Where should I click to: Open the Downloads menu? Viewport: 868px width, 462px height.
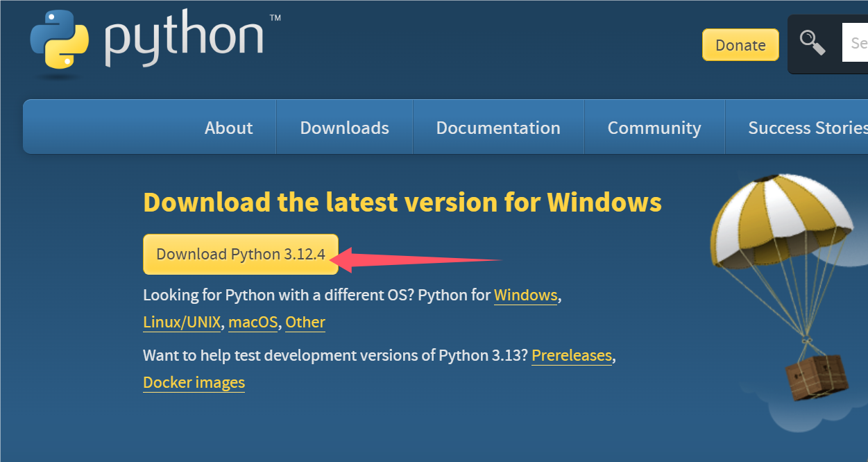pyautogui.click(x=344, y=128)
